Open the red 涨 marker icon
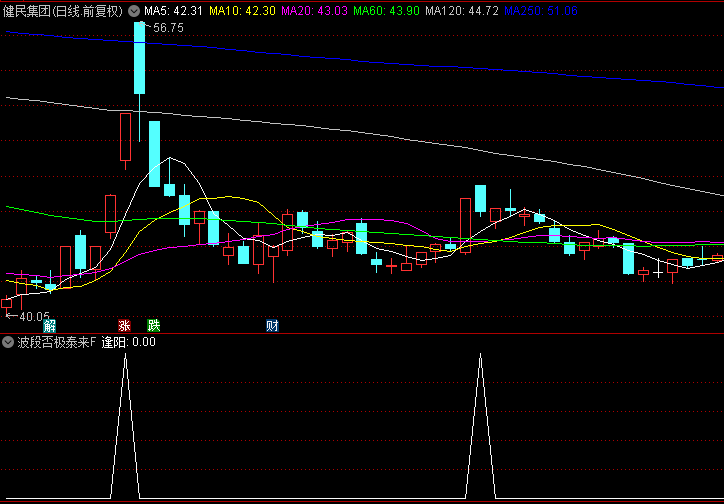 [124, 326]
